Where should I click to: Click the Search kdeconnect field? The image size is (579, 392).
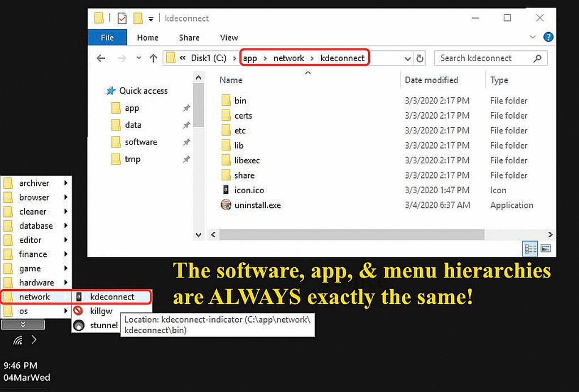coord(491,58)
